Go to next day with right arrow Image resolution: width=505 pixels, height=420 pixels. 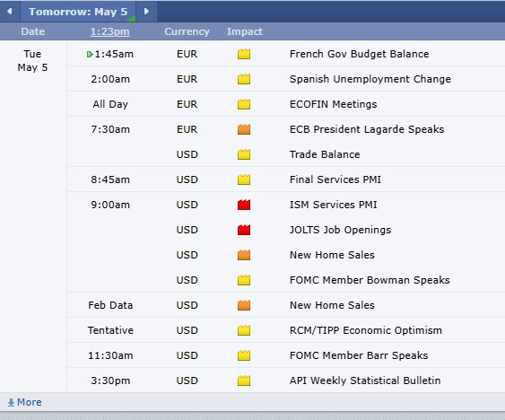click(x=146, y=12)
